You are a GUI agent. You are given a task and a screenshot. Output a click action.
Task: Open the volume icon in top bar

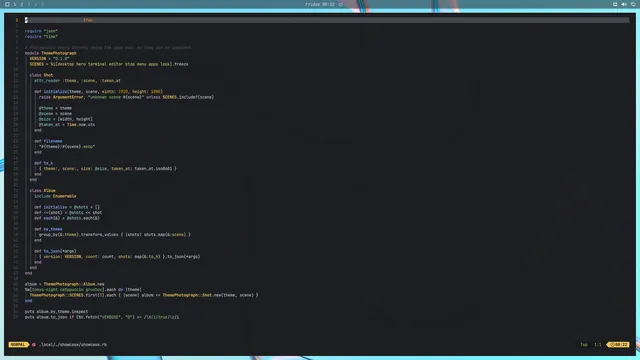click(x=624, y=4)
